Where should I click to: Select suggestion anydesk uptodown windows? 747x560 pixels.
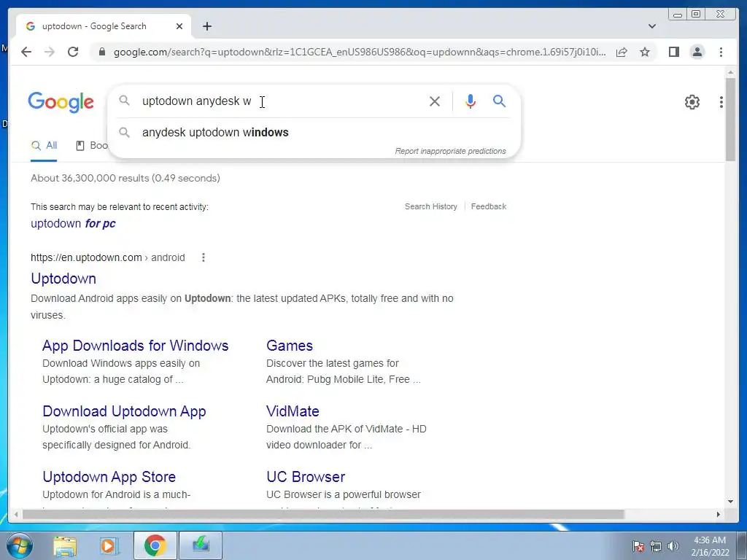pyautogui.click(x=314, y=133)
